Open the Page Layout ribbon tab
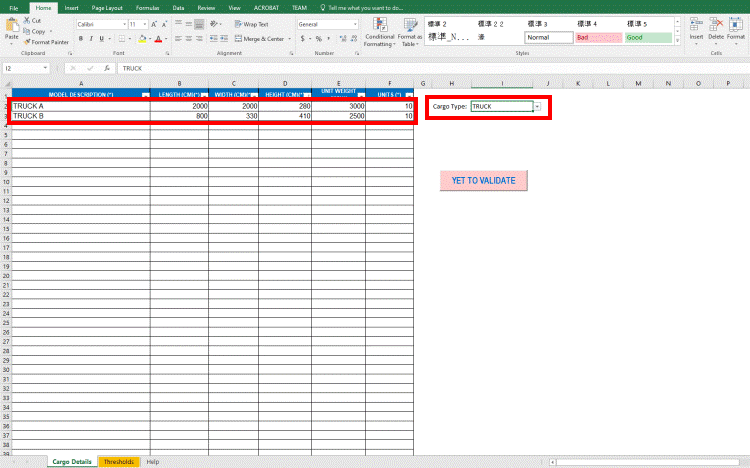 tap(105, 7)
